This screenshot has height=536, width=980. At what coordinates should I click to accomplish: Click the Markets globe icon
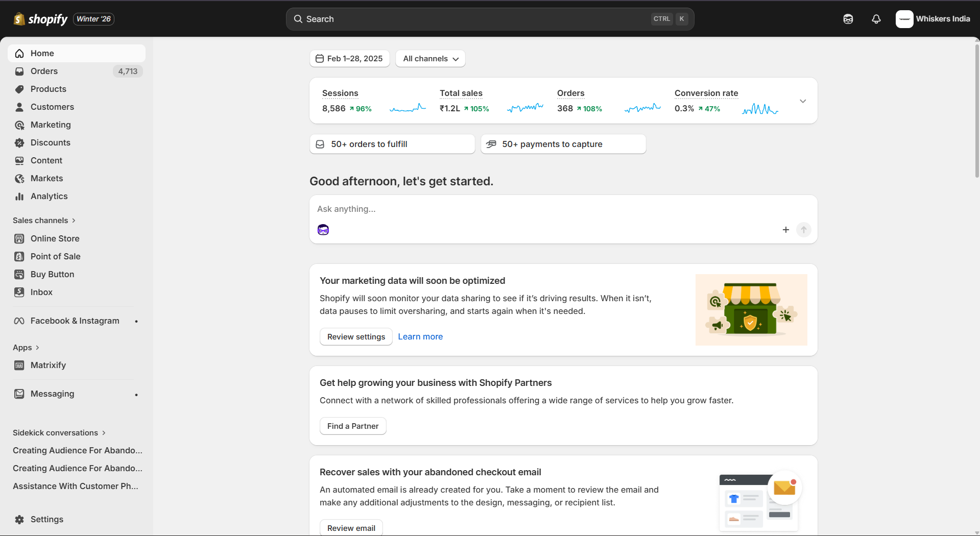19,179
